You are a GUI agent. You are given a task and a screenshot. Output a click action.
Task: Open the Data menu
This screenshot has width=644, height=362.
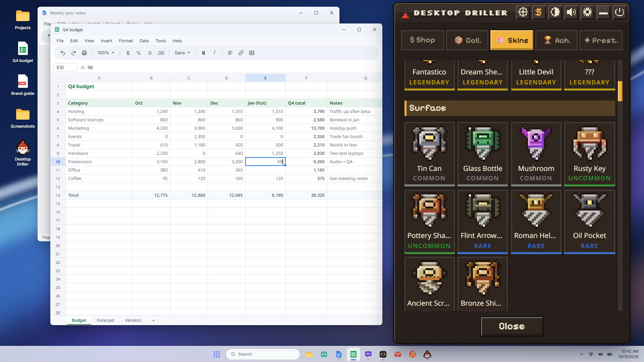click(x=144, y=41)
